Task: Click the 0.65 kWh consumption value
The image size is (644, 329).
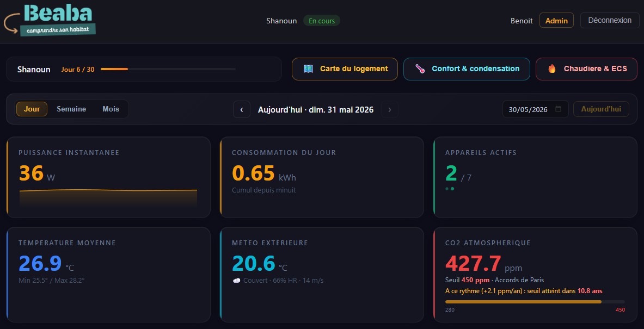Action: 263,173
